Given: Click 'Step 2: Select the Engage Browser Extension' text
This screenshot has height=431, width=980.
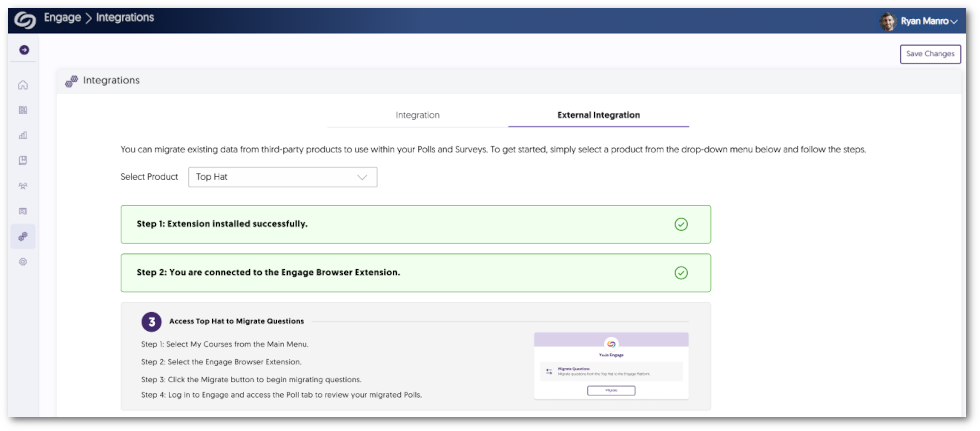Looking at the screenshot, I should (x=222, y=362).
